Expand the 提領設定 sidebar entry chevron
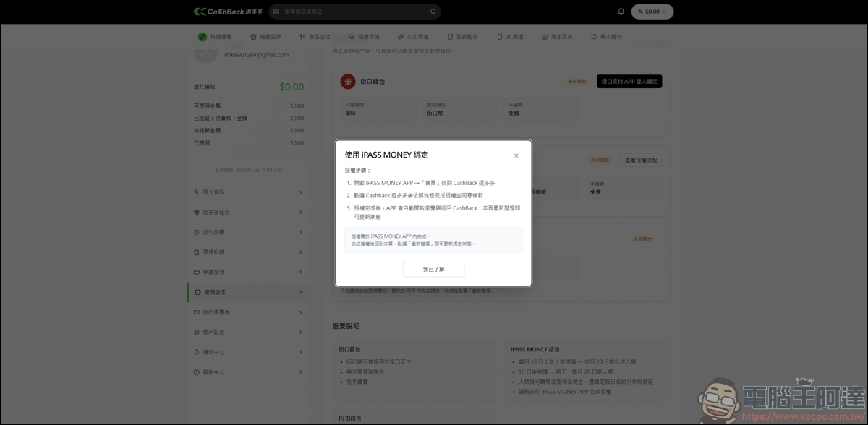The width and height of the screenshot is (868, 425). point(301,292)
